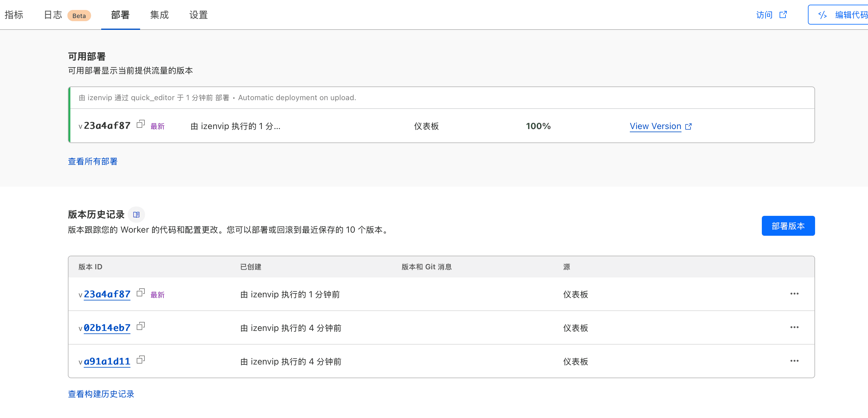Switch to the 日志 tab
868x418 pixels.
pos(53,15)
